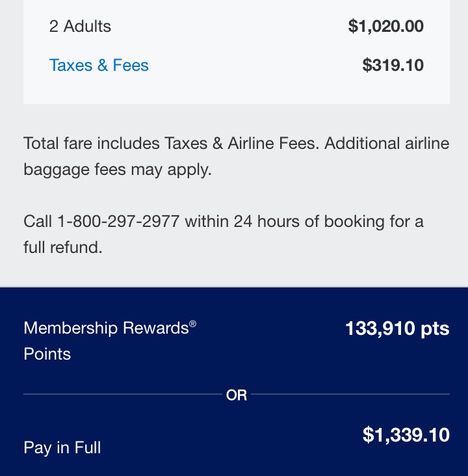Click the 'Additional airline' text
The height and width of the screenshot is (476, 468).
[387, 144]
